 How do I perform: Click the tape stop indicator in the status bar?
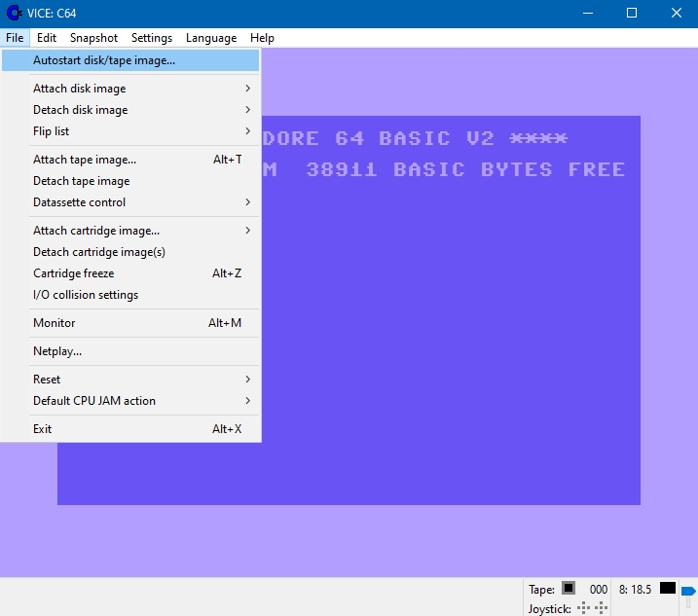tap(568, 588)
